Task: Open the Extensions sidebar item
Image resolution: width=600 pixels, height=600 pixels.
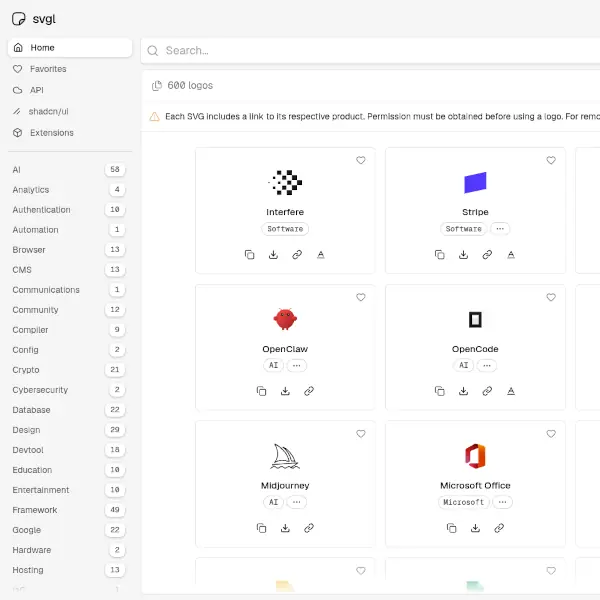Action: (70, 133)
